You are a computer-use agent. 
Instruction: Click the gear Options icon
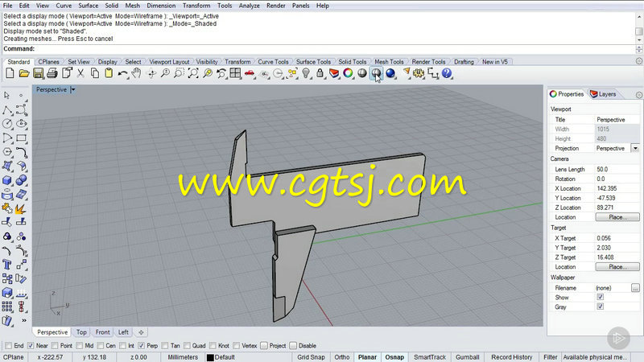[419, 73]
